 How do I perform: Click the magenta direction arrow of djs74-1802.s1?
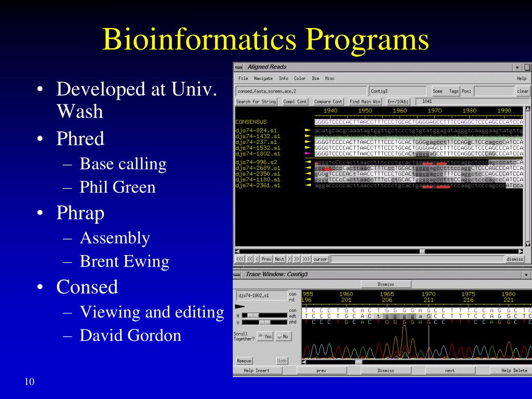(x=308, y=153)
